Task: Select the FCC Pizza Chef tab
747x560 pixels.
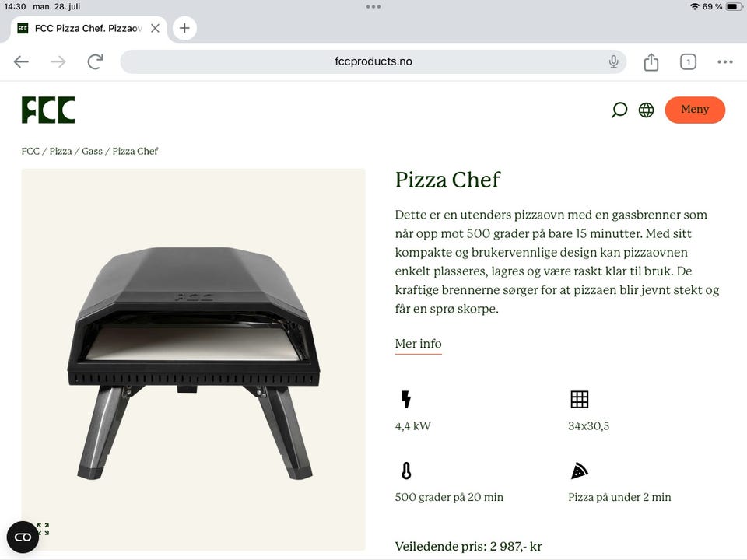Action: pyautogui.click(x=86, y=28)
